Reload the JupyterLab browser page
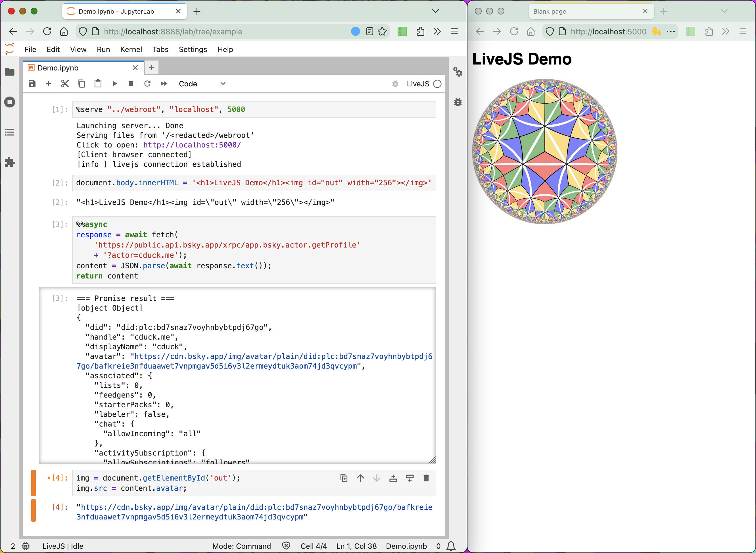 [47, 32]
